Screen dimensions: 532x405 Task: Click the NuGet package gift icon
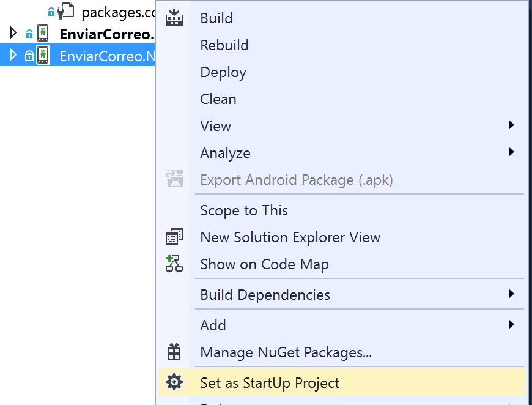point(174,352)
